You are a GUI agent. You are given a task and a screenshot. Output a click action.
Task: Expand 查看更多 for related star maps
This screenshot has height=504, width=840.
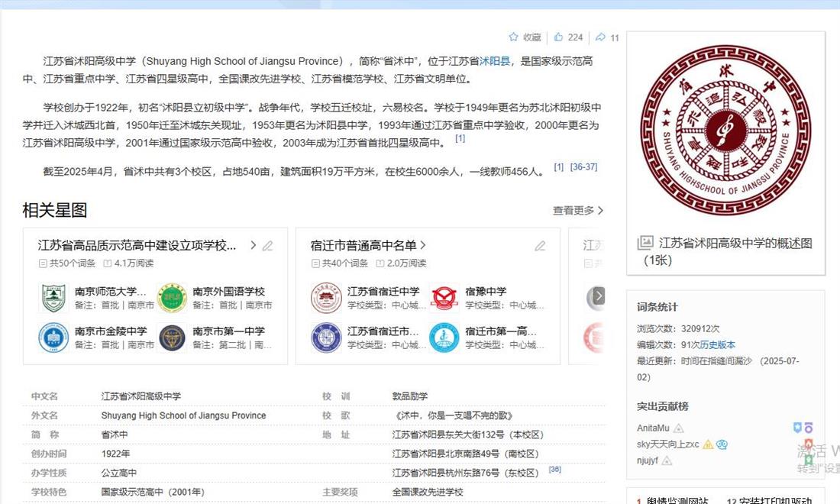point(578,211)
